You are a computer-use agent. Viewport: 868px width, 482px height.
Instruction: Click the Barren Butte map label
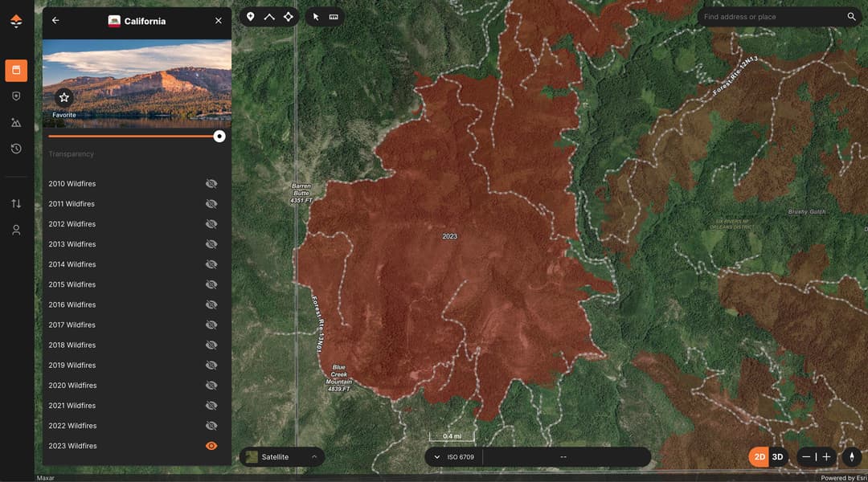pos(301,193)
